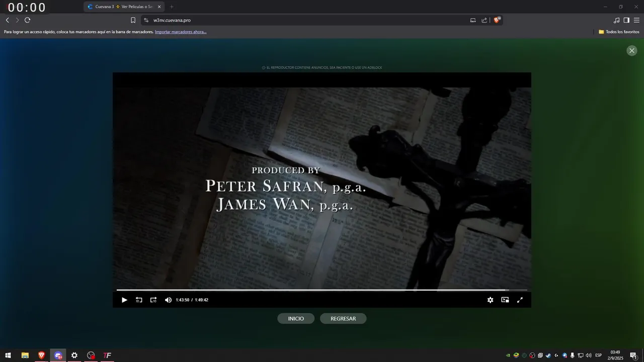This screenshot has width=644, height=362.
Task: Seek on the video progress bar
Action: pos(322,290)
